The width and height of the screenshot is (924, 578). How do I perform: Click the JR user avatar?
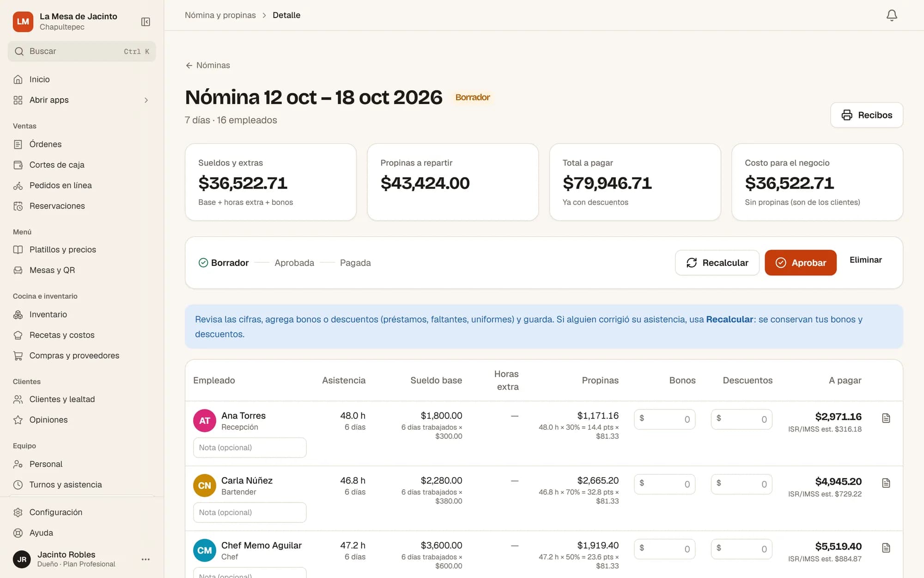point(22,559)
